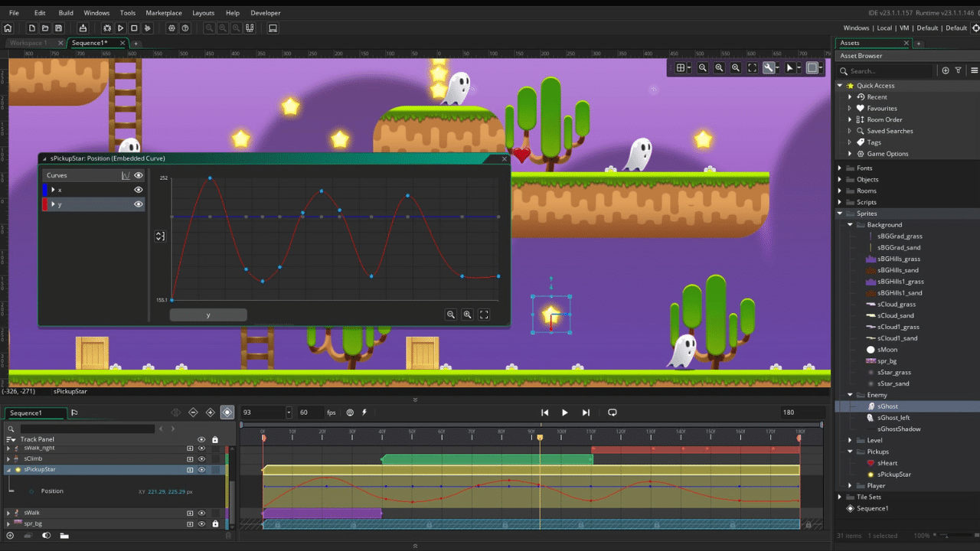
Task: Toggle loop playback in the timeline controls
Action: pyautogui.click(x=612, y=412)
